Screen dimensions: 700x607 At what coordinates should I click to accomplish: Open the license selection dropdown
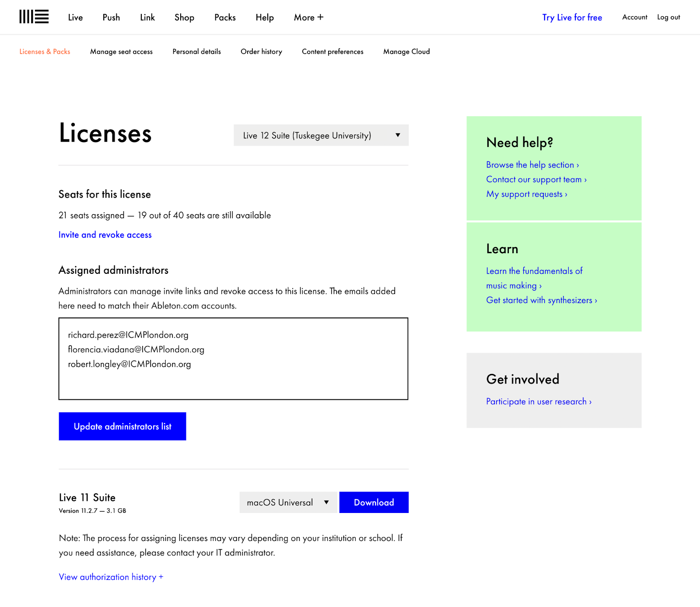[x=321, y=136]
